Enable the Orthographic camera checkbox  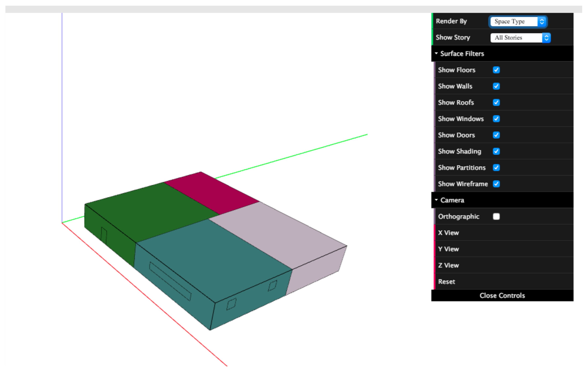(496, 217)
